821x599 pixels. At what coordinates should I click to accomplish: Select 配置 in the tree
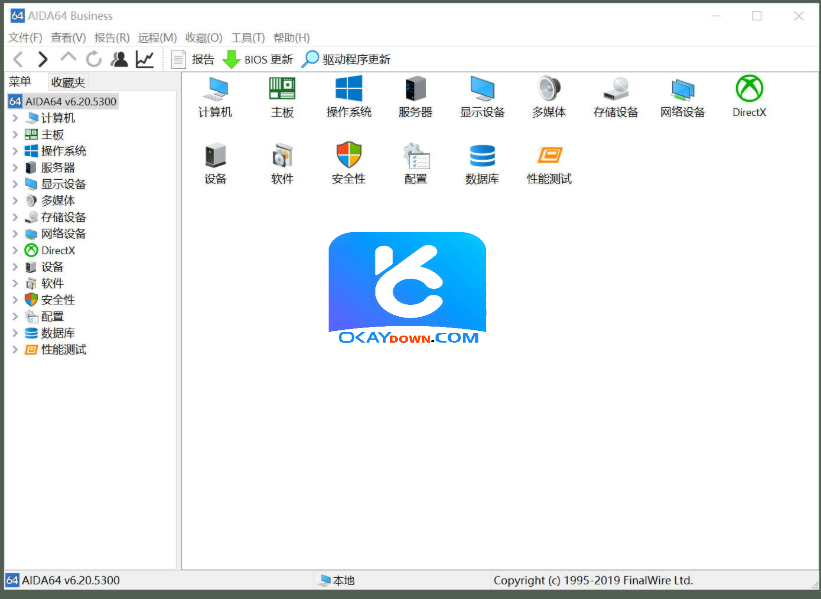click(x=45, y=316)
